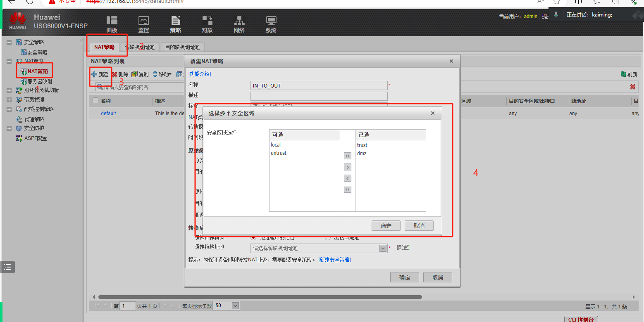This screenshot has width=644, height=322.
Task: Open the [配置] link
Action: pyautogui.click(x=403, y=248)
